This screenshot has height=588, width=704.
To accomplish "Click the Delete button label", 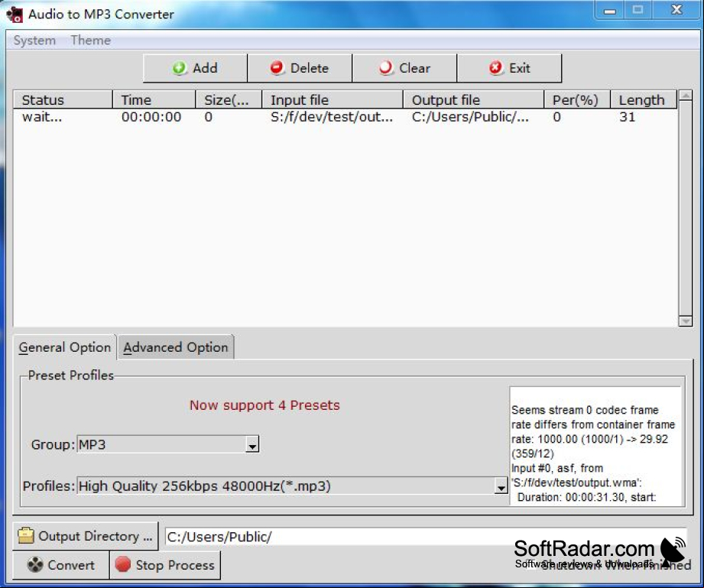I will 310,68.
